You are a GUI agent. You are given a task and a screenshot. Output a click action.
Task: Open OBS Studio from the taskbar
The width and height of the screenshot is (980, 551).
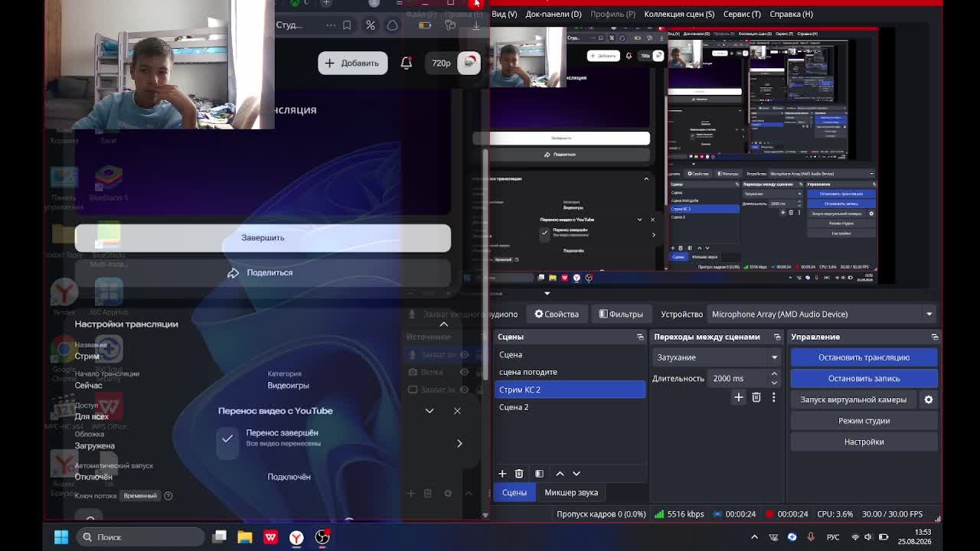coord(322,537)
